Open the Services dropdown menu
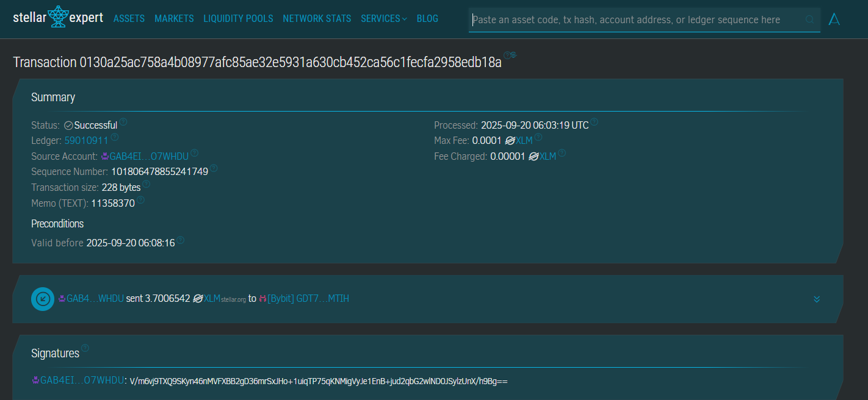The width and height of the screenshot is (868, 400). 383,19
